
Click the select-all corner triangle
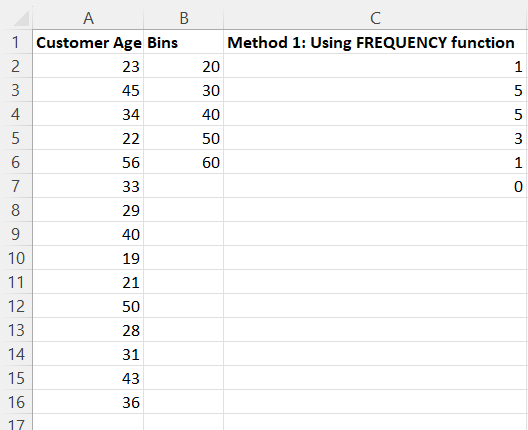pos(21,19)
